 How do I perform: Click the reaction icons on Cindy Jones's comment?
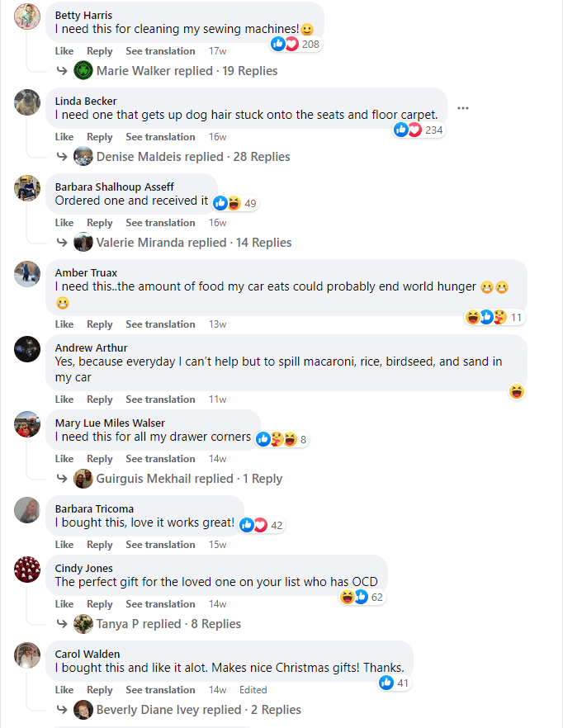pyautogui.click(x=354, y=597)
